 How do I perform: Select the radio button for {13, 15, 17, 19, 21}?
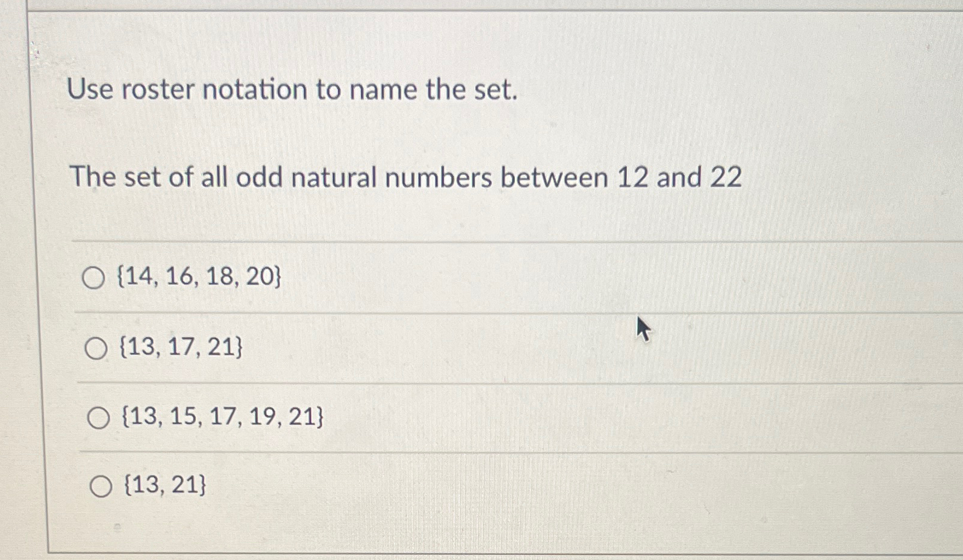(x=99, y=416)
